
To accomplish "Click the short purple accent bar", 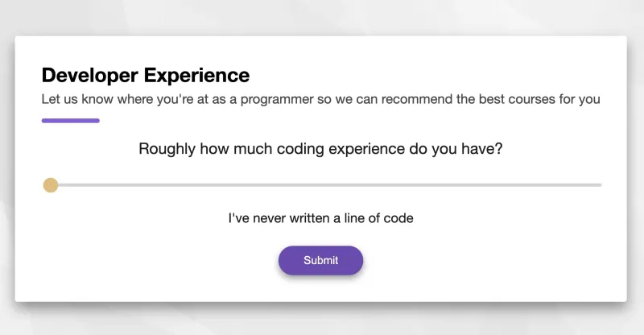I will [x=70, y=121].
